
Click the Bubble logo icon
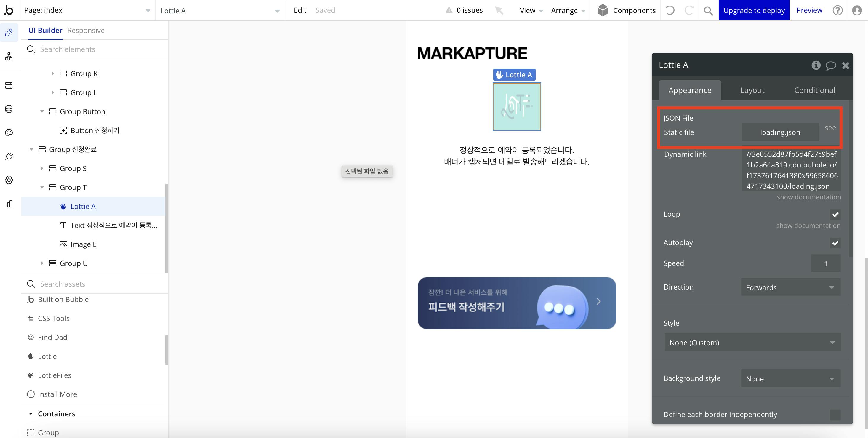pos(9,10)
